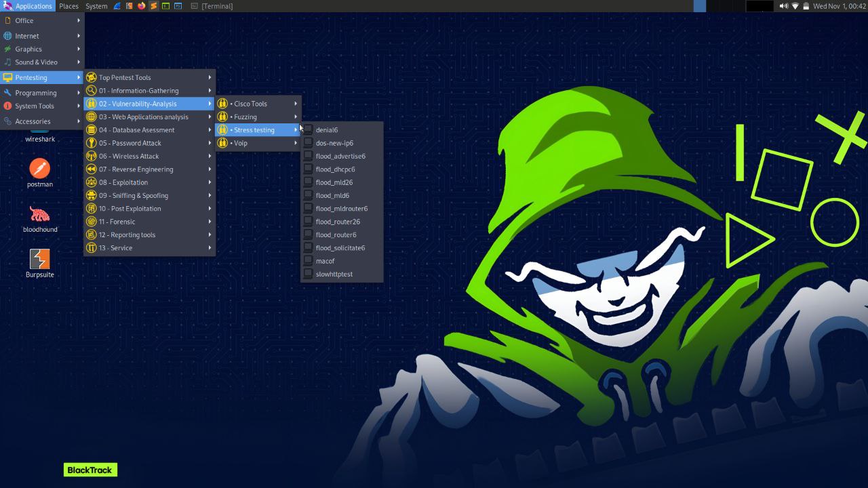The width and height of the screenshot is (868, 488).
Task: Launch Wireshark from the panel shortcut
Action: [x=117, y=6]
